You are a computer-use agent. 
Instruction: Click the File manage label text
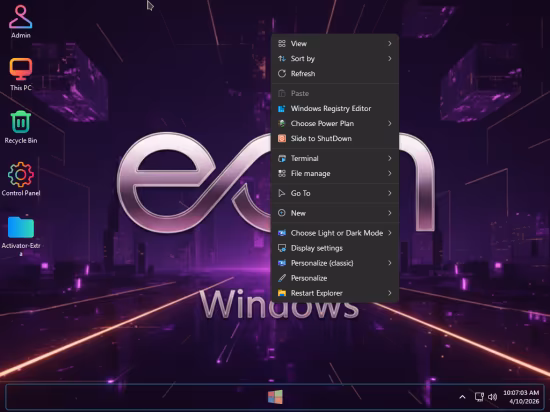310,174
